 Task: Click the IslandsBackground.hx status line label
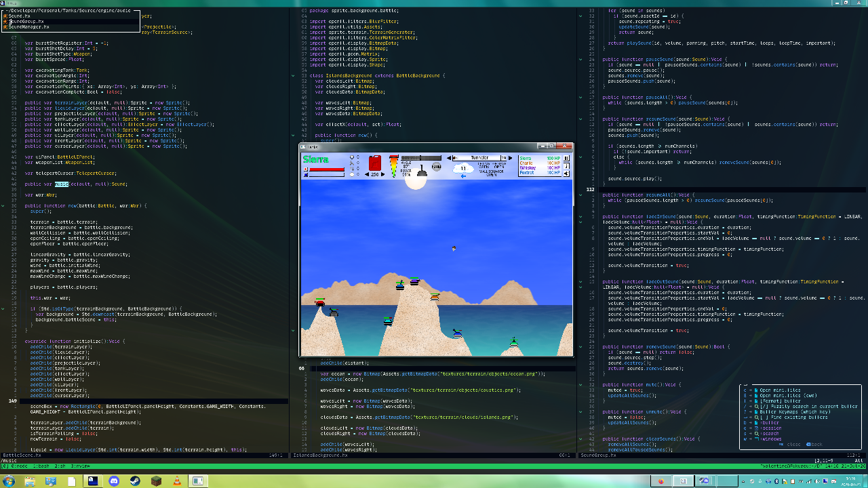320,455
